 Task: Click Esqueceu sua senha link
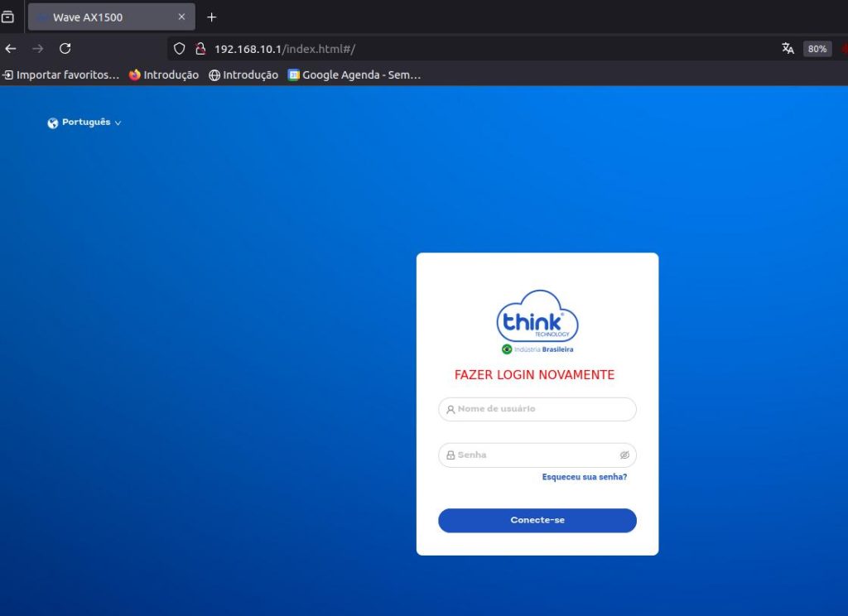click(x=585, y=477)
